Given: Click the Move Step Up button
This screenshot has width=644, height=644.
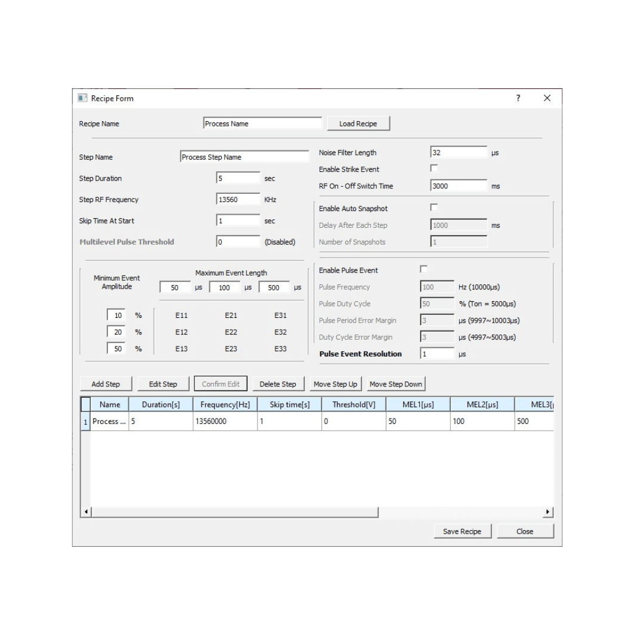Looking at the screenshot, I should coord(335,384).
